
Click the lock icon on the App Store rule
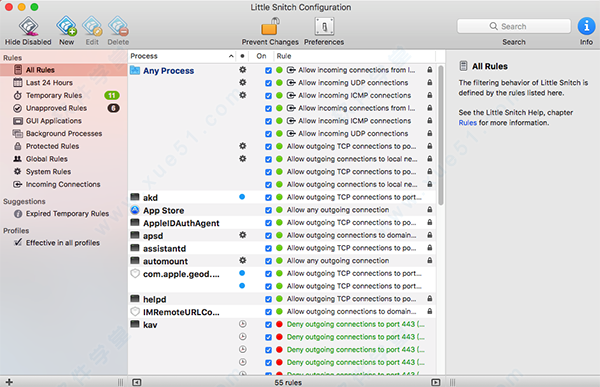430,210
